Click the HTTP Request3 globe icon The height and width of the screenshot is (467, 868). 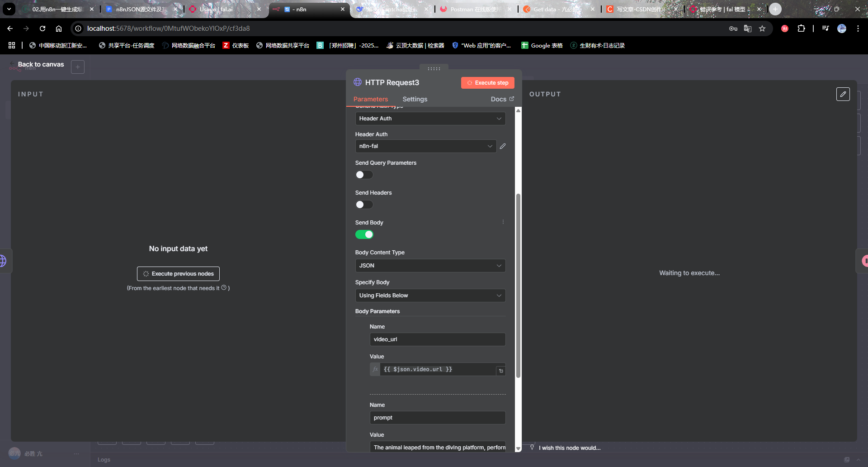point(358,82)
